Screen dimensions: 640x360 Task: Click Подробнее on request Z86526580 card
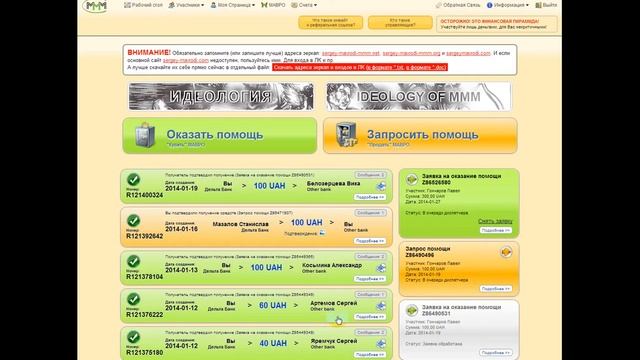(x=496, y=230)
